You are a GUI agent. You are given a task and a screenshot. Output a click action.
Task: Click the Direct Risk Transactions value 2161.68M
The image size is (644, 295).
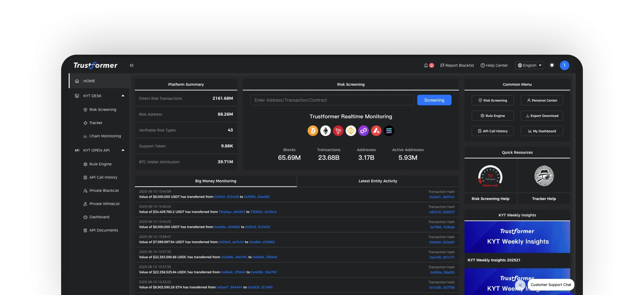pos(223,98)
